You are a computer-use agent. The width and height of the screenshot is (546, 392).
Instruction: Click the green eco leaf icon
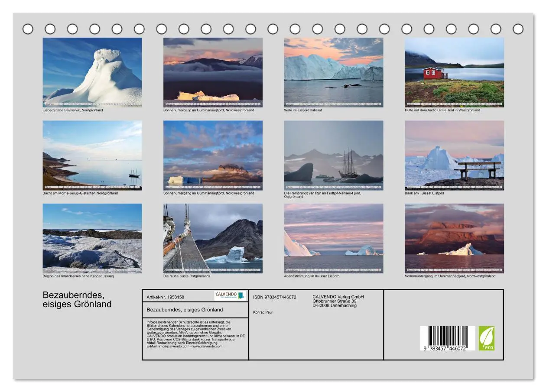click(x=487, y=338)
